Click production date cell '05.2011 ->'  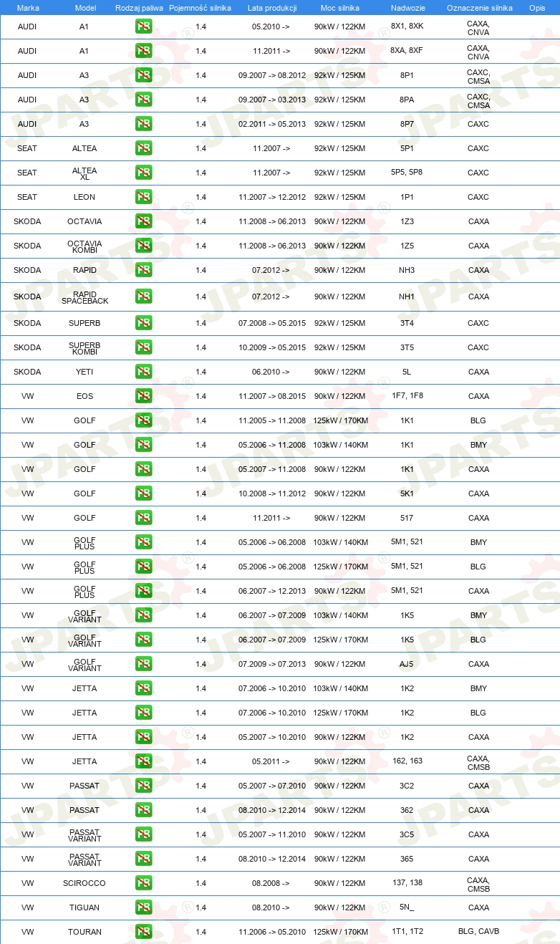[x=271, y=761]
